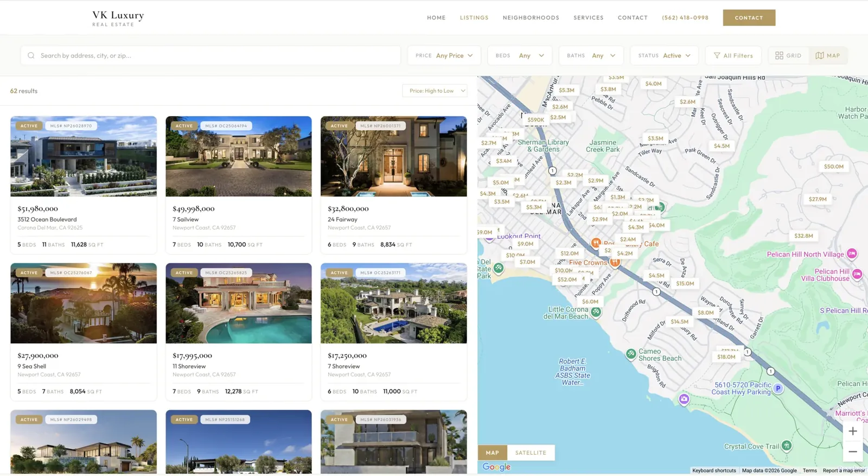Click Cameo Shores Beach park marker

630,354
